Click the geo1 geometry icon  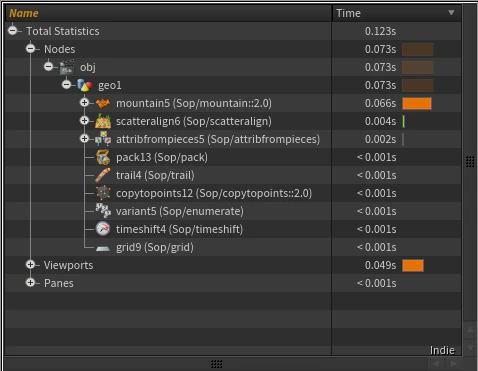(x=85, y=85)
